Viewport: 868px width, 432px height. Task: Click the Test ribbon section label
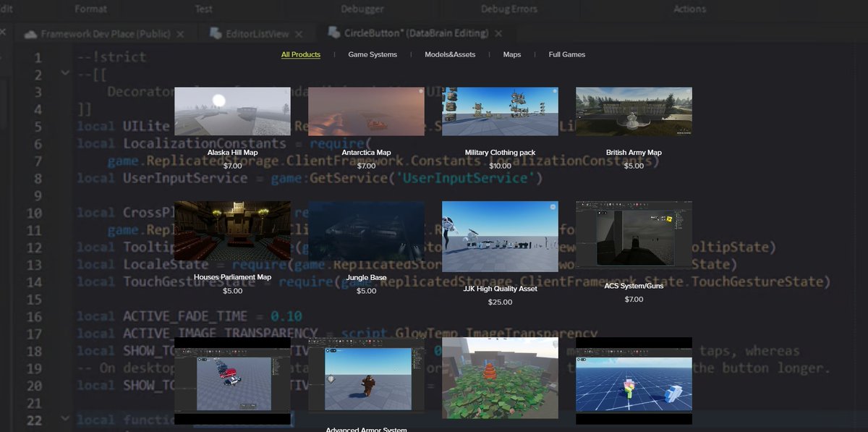204,9
